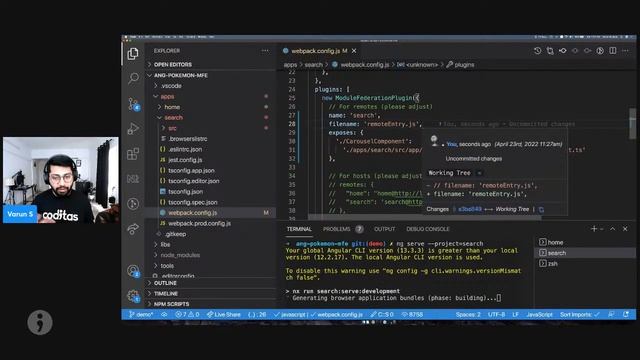
Task: Expand the tools folder
Action: (211, 266)
